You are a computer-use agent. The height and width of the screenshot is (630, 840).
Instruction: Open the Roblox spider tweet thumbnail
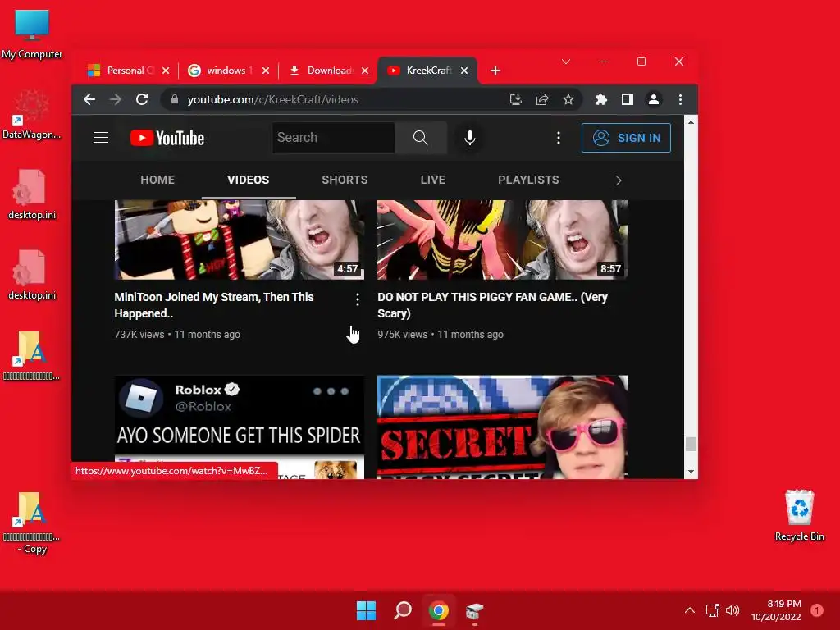pos(239,427)
